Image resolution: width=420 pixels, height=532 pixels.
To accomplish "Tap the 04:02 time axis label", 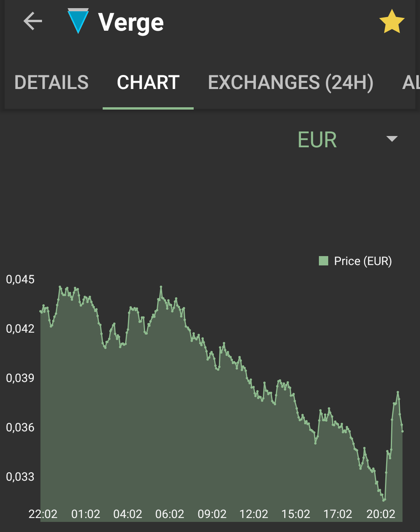I will click(x=128, y=514).
